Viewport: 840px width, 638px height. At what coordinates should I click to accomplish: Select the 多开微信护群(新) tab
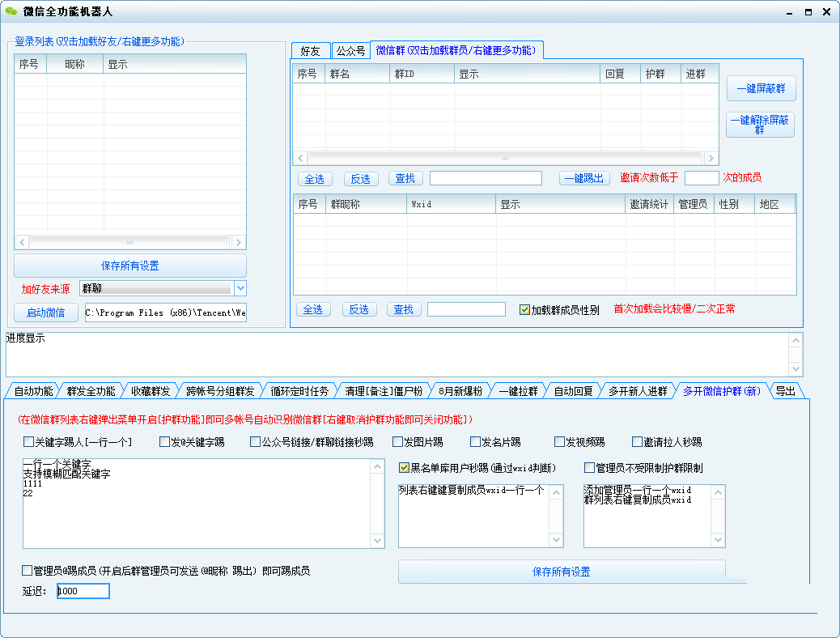[722, 391]
